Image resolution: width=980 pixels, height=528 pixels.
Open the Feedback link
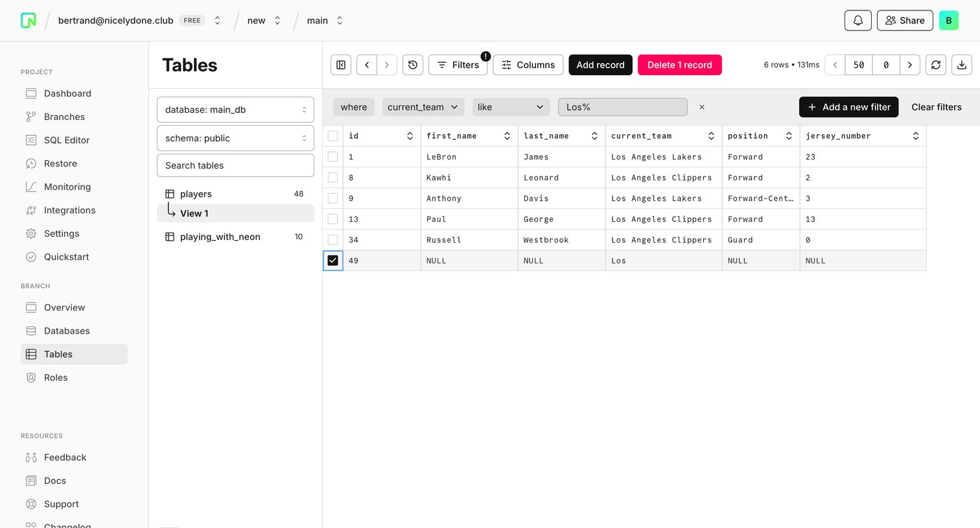pyautogui.click(x=65, y=457)
